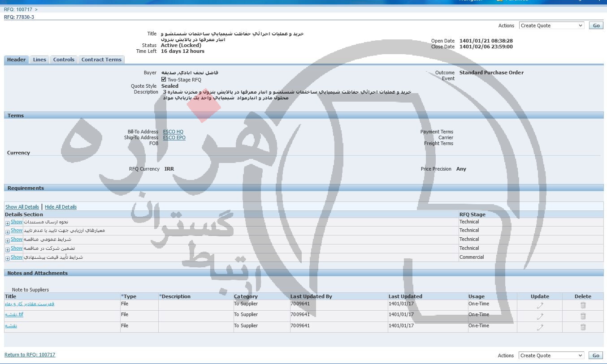Viewport: 607px width, 364px height.
Task: Expand plus icon for شرايط تأييد قيمت پيشنهادي
Action: [x=7, y=259]
